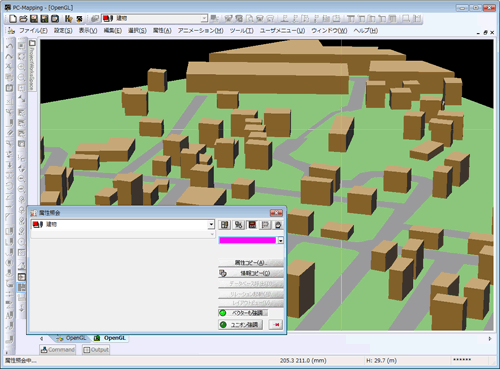The height and width of the screenshot is (369, 500).
Task: Click the Undo arrow in left toolbar
Action: (9, 46)
